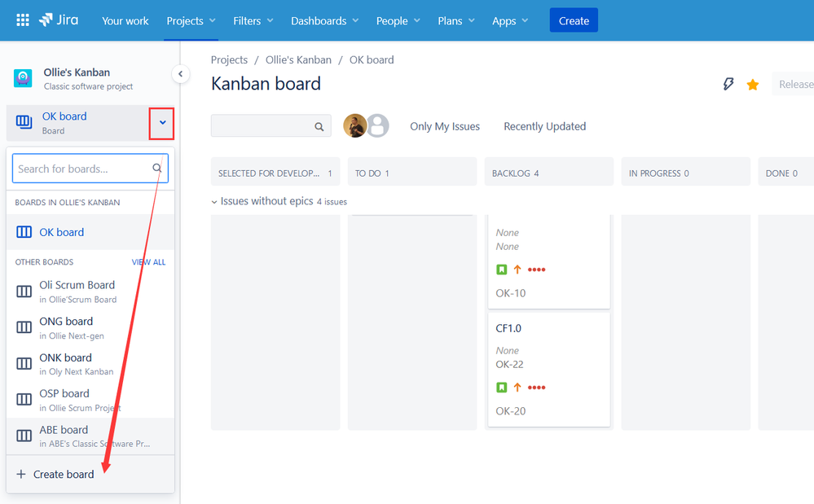Switch to Oli Scrum Board
814x504 pixels.
point(90,291)
